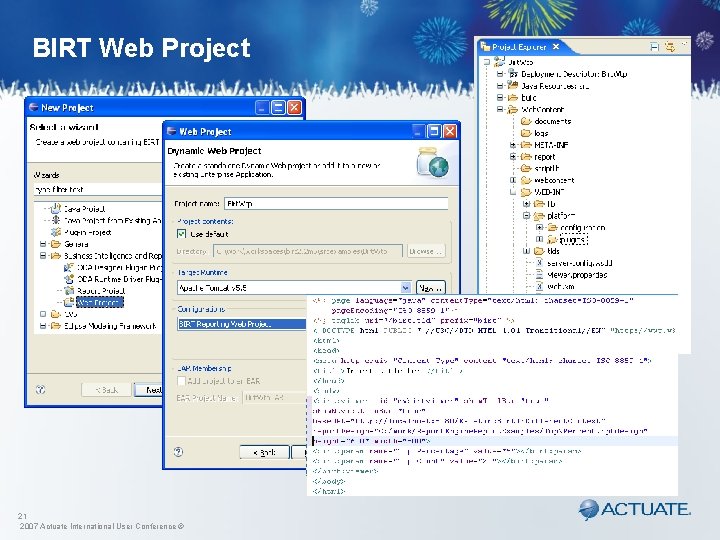720x540 pixels.
Task: Toggle the Use default checkbox
Action: pyautogui.click(x=181, y=234)
